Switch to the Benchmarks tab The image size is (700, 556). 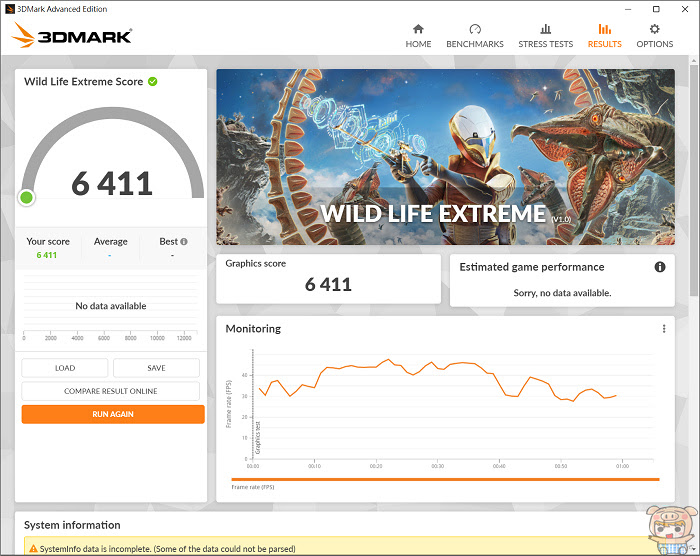pyautogui.click(x=475, y=36)
